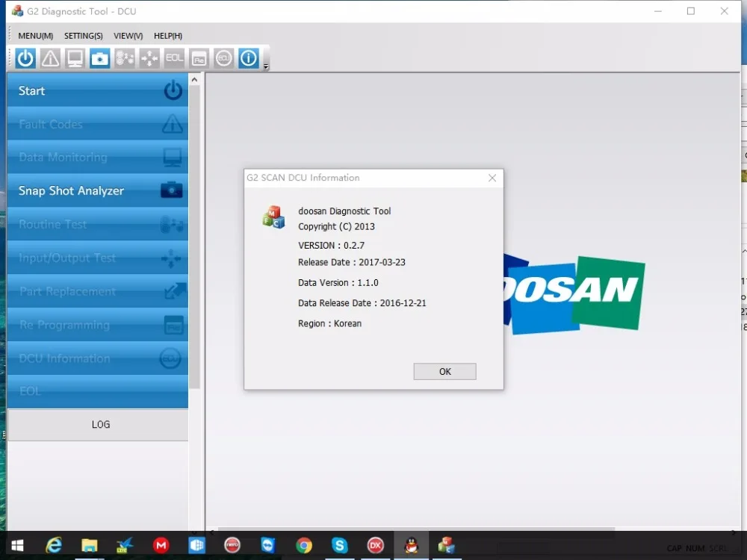This screenshot has width=747, height=560.
Task: Click the sidebar scrollbar up arrow
Action: click(x=194, y=78)
